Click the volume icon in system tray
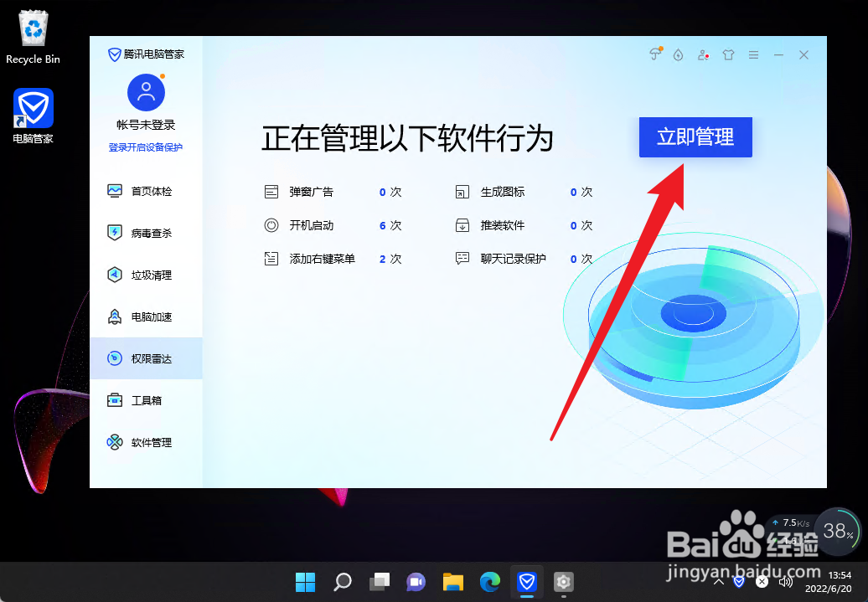This screenshot has width=868, height=602. (x=786, y=582)
